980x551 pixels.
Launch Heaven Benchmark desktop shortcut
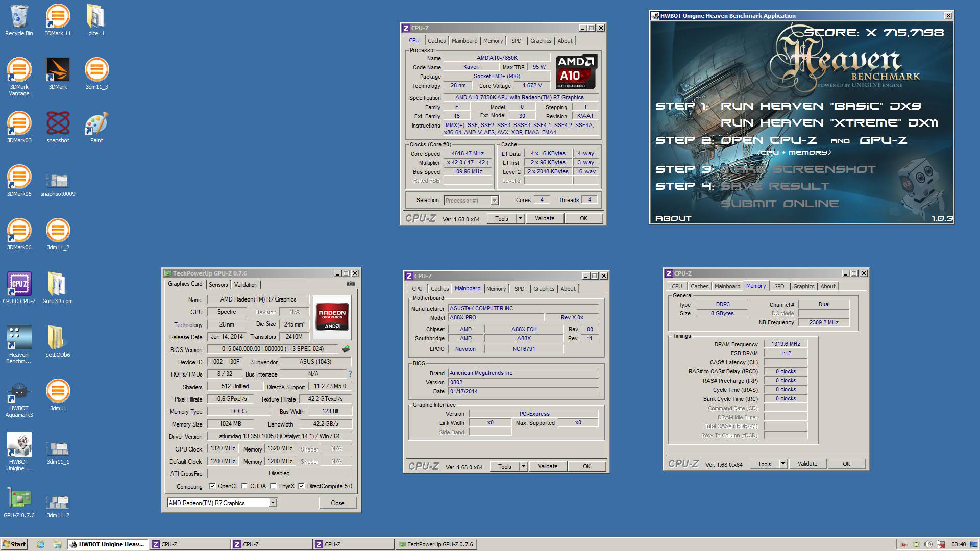pyautogui.click(x=19, y=344)
